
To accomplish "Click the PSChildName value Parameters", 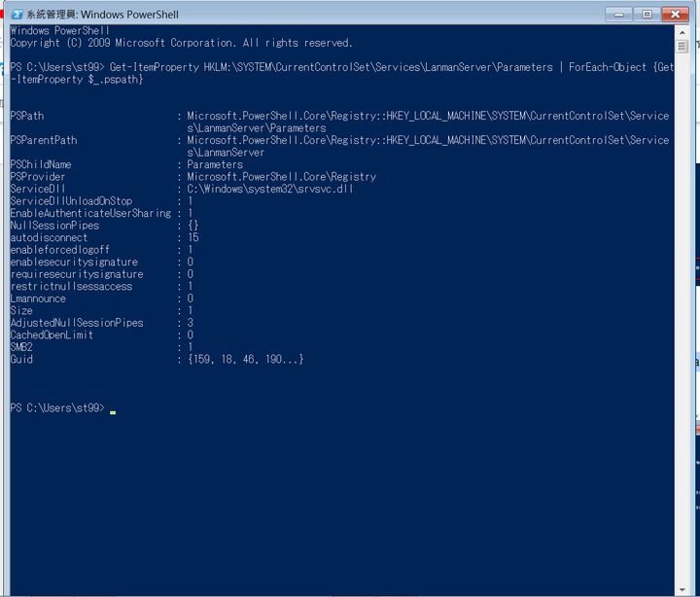I will (x=215, y=164).
